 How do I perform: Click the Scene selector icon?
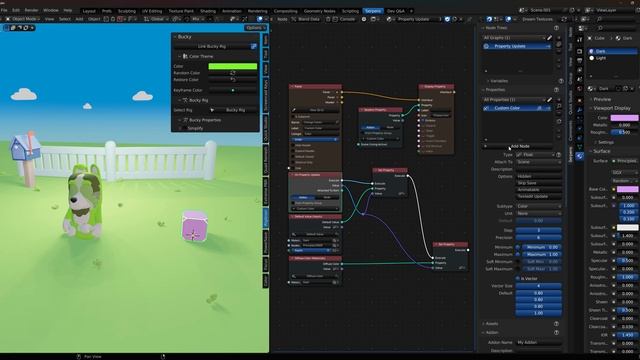tap(522, 10)
